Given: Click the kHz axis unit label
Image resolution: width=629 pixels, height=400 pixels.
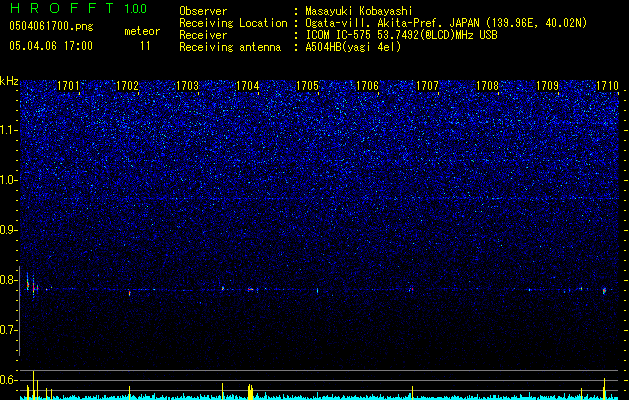Looking at the screenshot, I should pyautogui.click(x=9, y=81).
